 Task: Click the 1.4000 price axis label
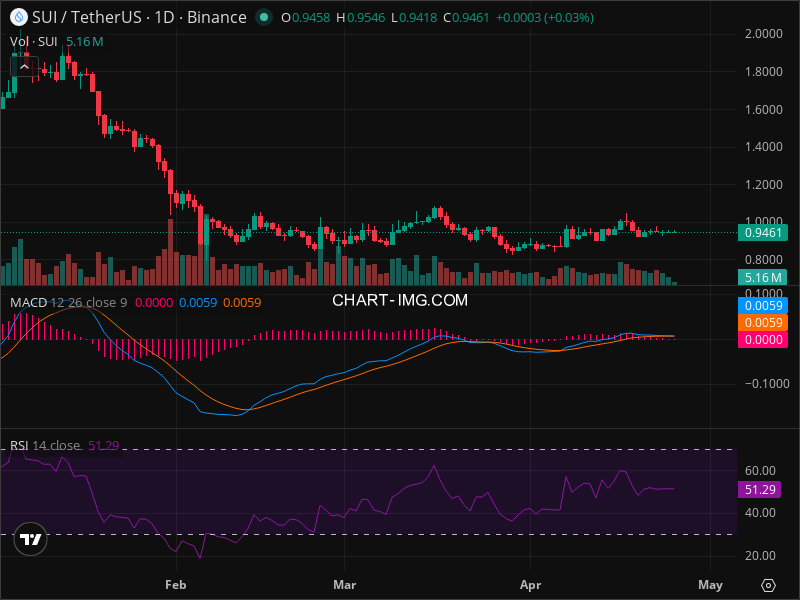[763, 147]
